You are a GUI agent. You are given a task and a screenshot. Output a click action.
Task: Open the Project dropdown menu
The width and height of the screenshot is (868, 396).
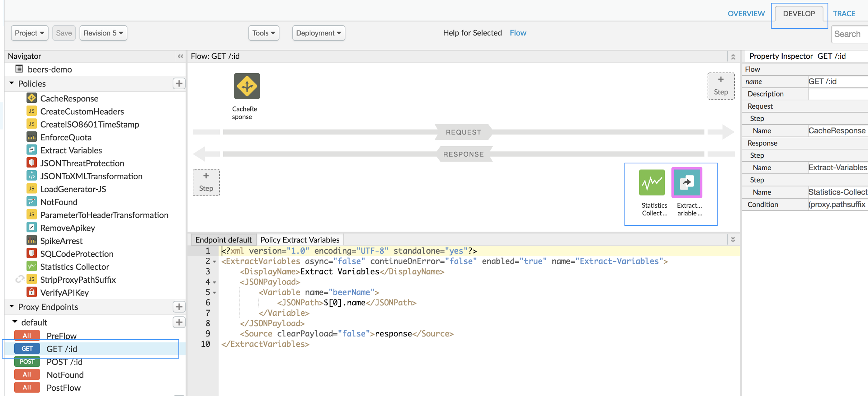click(x=30, y=32)
